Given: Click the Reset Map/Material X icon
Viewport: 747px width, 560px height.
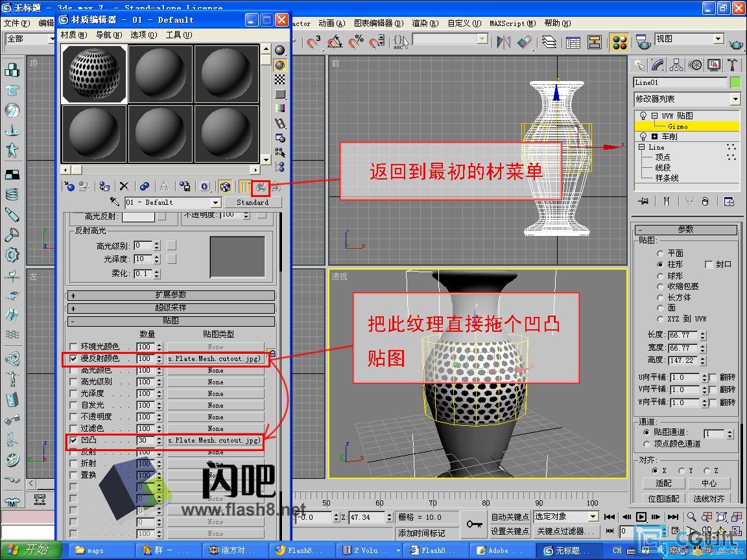Looking at the screenshot, I should (124, 187).
